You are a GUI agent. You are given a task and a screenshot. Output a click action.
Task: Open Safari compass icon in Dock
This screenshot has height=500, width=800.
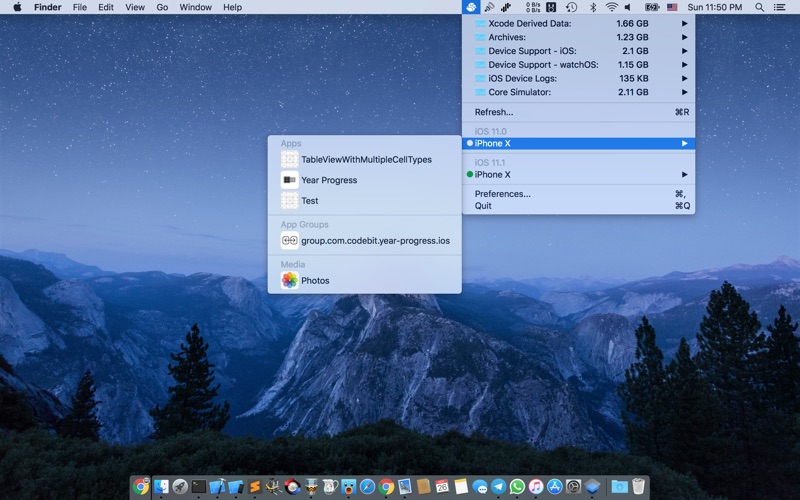click(367, 486)
